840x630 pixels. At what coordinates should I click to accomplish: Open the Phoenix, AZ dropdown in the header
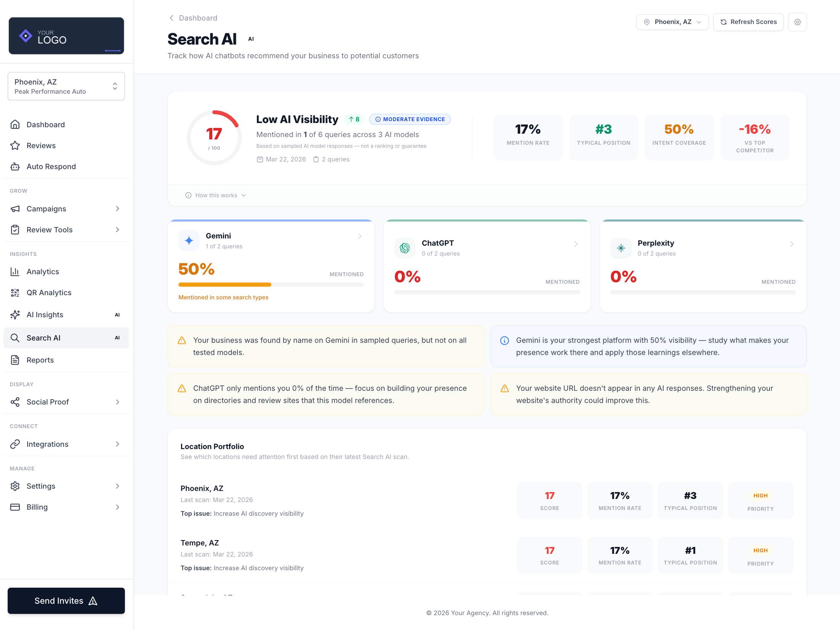point(672,22)
